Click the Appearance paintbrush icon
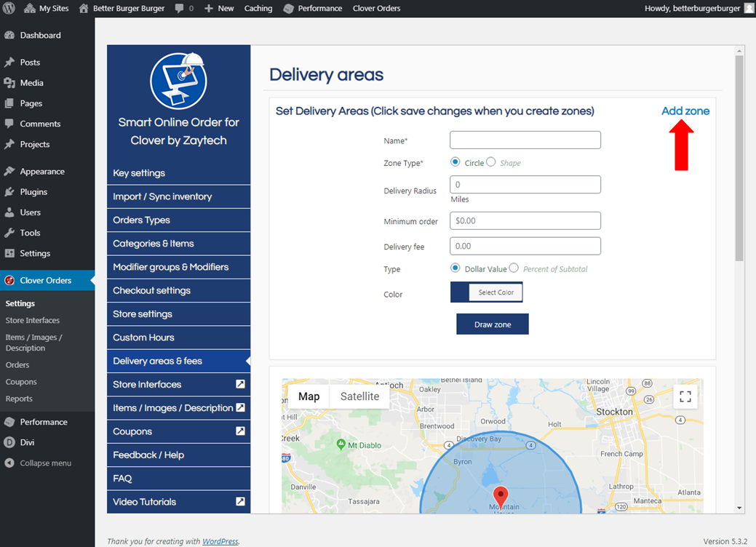Viewport: 756px width, 547px height. click(x=9, y=171)
